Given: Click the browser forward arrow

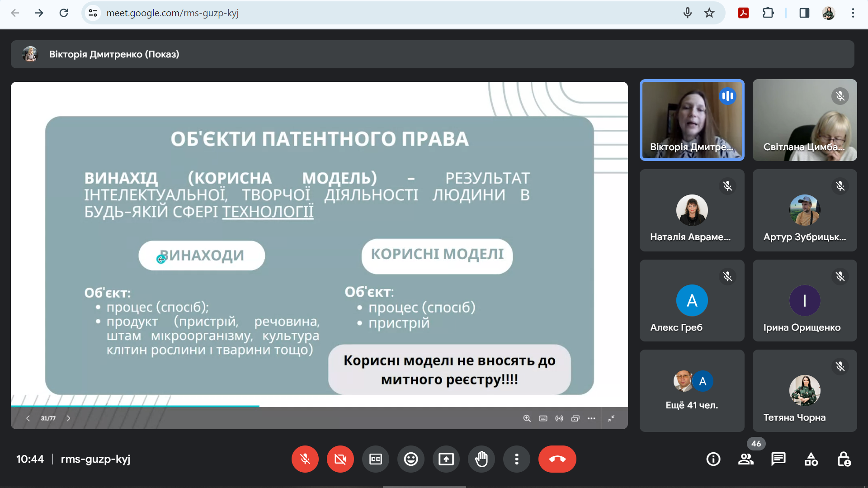Looking at the screenshot, I should coord(39,13).
